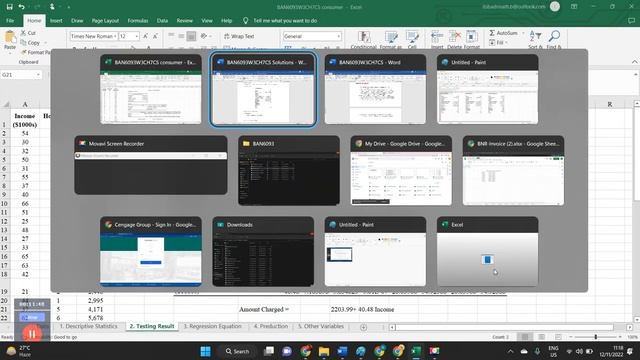The height and width of the screenshot is (360, 640).
Task: Switch to Cengage Group Sign In thumbnail
Action: click(x=151, y=251)
